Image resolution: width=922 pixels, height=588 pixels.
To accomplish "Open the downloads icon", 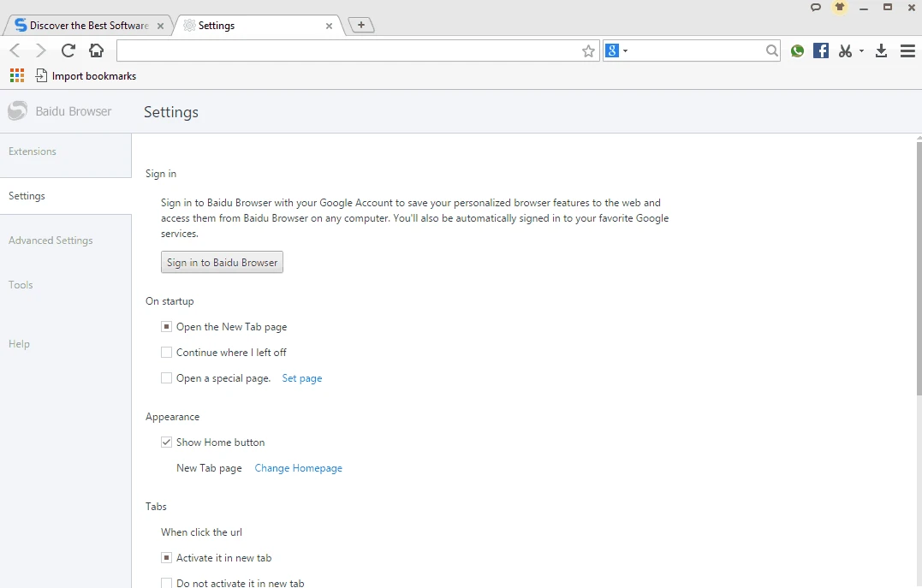I will [881, 51].
